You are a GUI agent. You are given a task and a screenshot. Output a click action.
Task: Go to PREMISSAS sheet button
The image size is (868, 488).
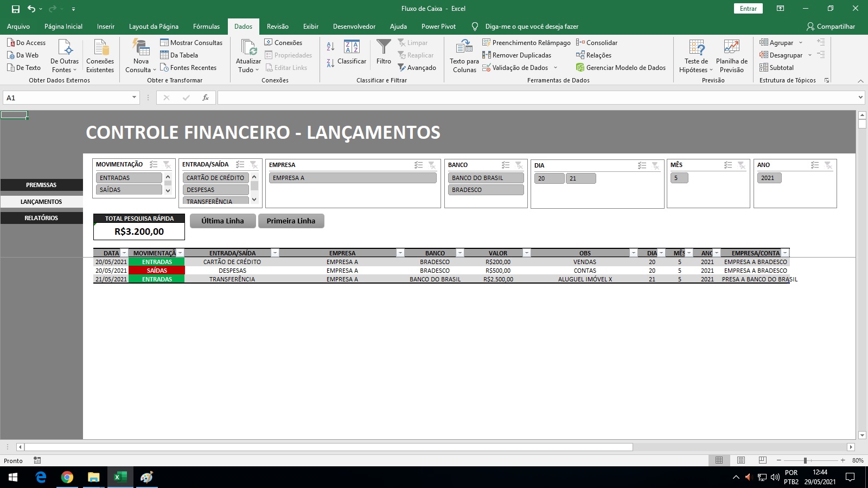[41, 185]
